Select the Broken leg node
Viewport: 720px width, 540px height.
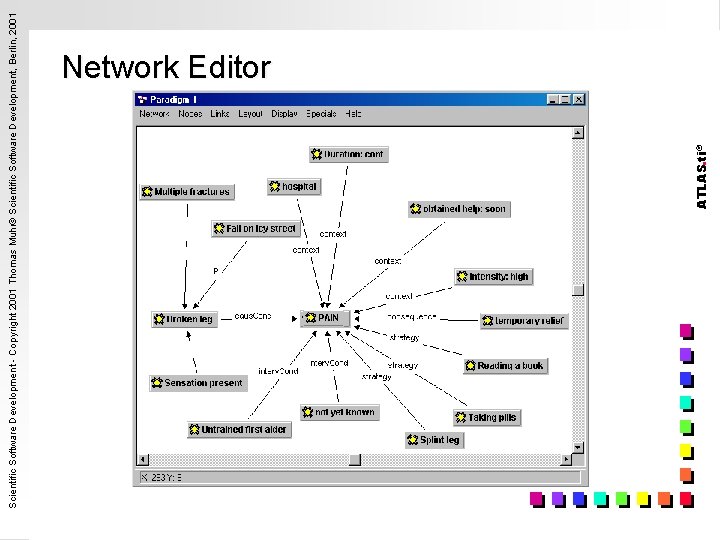(185, 319)
